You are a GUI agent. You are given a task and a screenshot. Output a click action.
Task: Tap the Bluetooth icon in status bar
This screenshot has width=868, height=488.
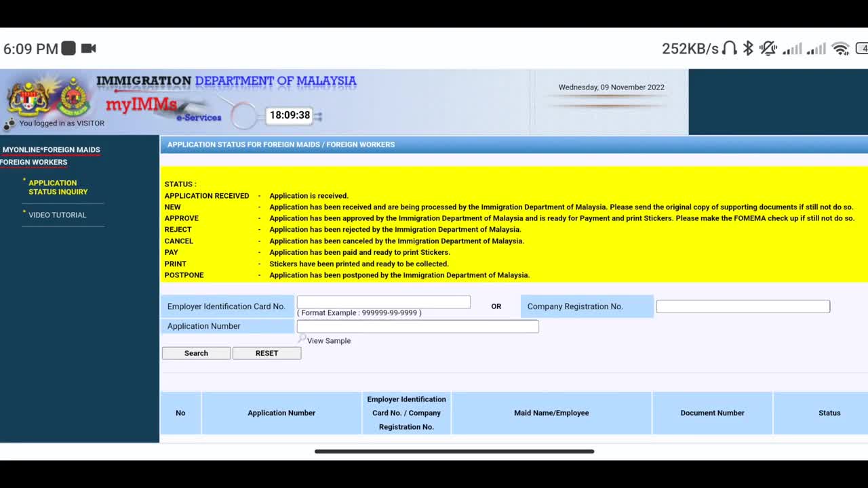[x=748, y=48]
